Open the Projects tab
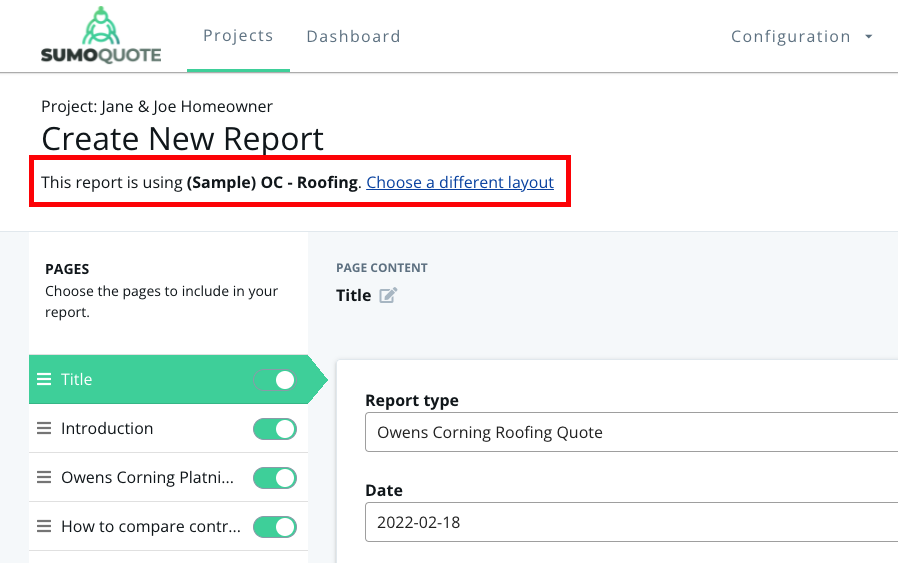Viewport: 898px width, 563px height. click(238, 36)
